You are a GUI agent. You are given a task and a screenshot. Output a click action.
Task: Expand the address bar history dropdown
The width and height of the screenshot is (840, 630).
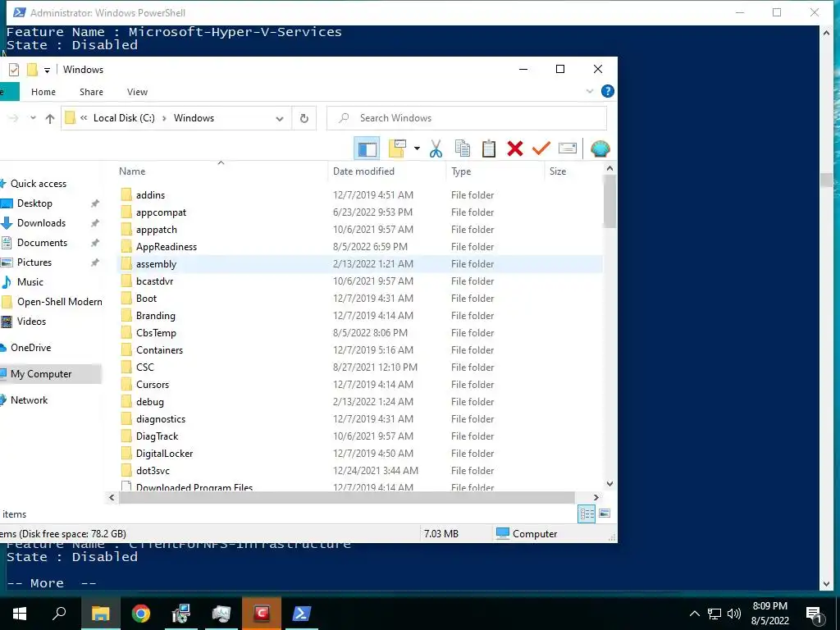[280, 118]
